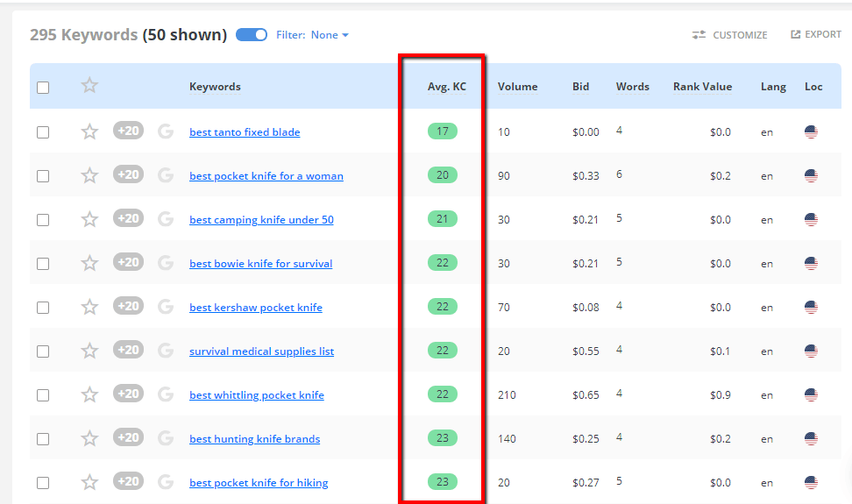This screenshot has width=852, height=504.
Task: Click the Rank Value column header
Action: coord(702,87)
